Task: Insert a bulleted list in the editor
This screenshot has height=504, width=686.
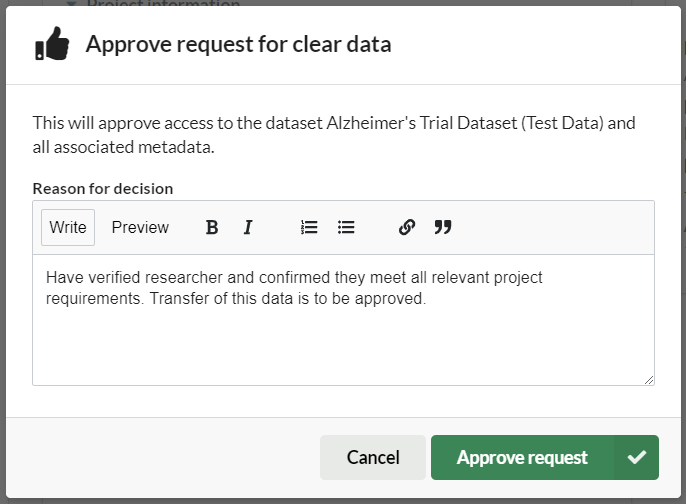Action: coord(346,227)
